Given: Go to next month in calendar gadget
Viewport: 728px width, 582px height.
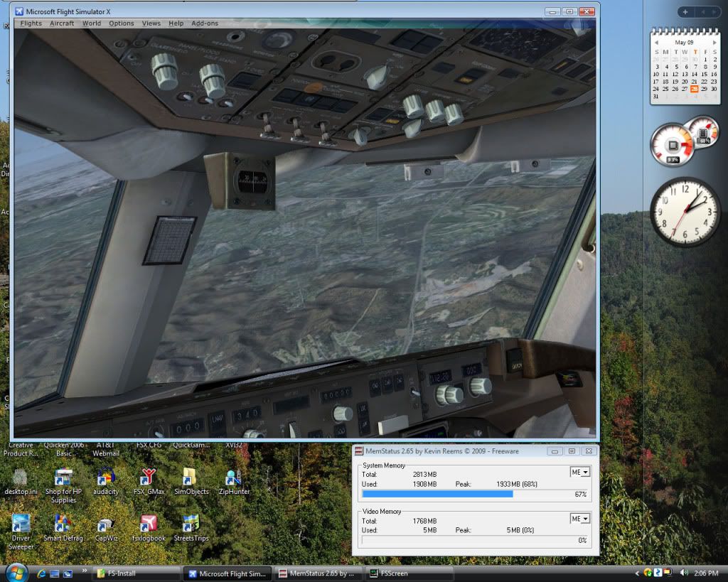Looking at the screenshot, I should [x=714, y=42].
